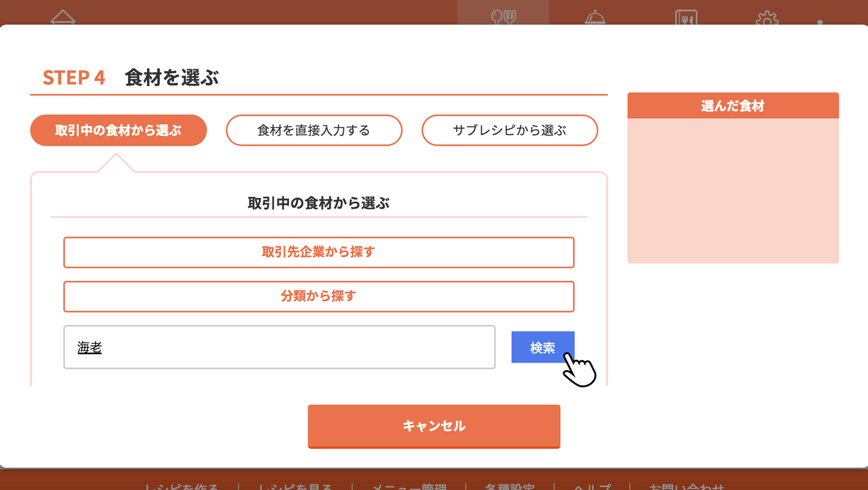The height and width of the screenshot is (490, 868).
Task: Open the お問い合わせ footer link
Action: (686, 486)
